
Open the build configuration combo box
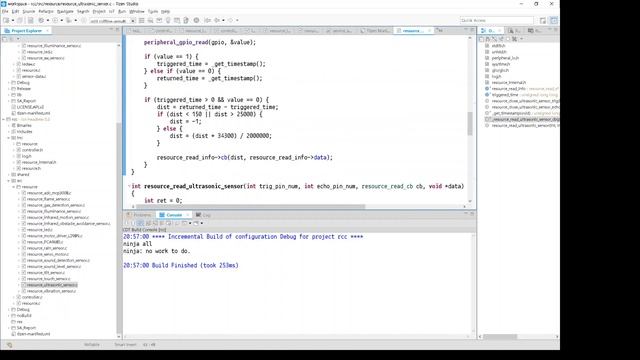(112, 21)
